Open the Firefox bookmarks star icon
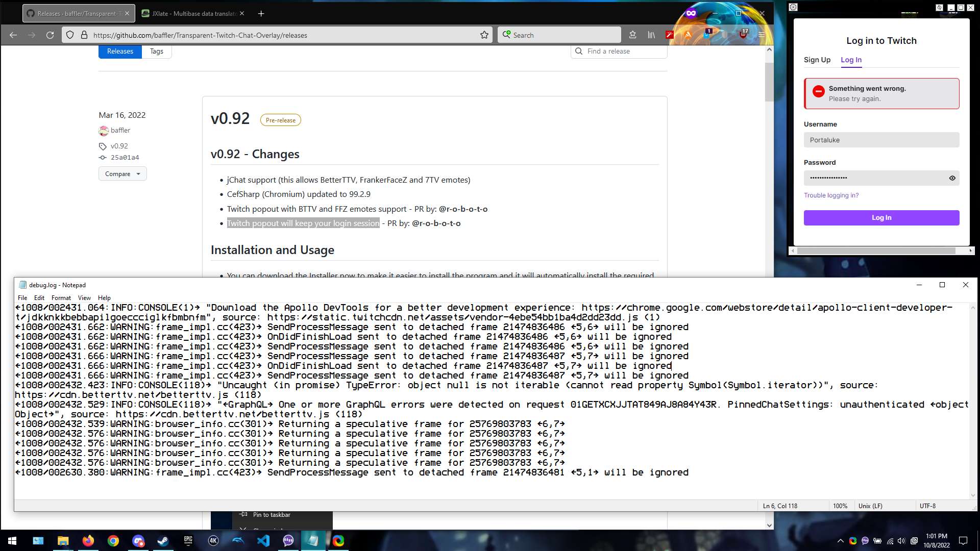Screen dimensions: 980x551 pyautogui.click(x=484, y=35)
